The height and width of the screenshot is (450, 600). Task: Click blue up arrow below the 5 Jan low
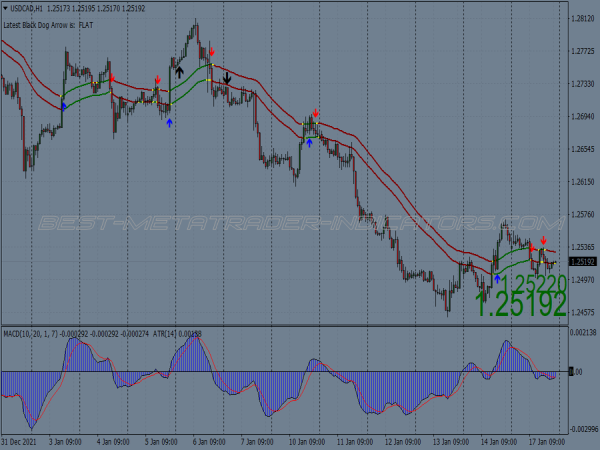[169, 123]
